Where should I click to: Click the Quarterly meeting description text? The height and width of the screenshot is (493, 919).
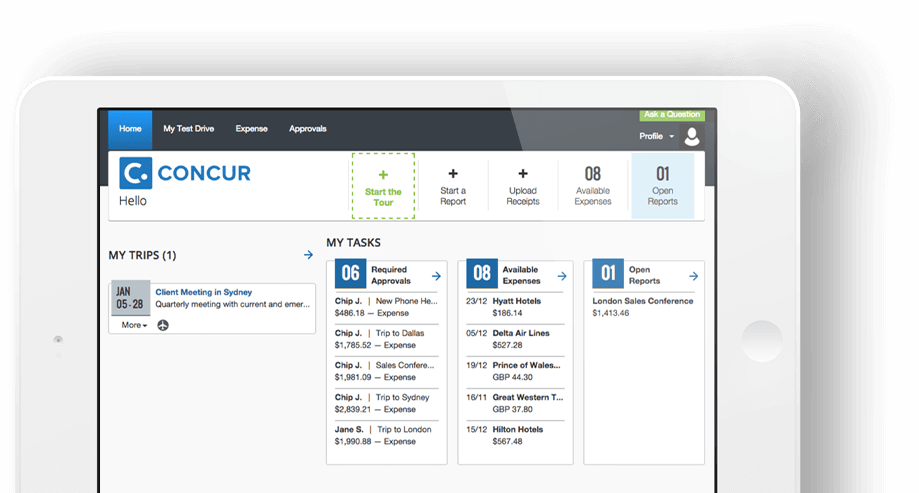(233, 304)
